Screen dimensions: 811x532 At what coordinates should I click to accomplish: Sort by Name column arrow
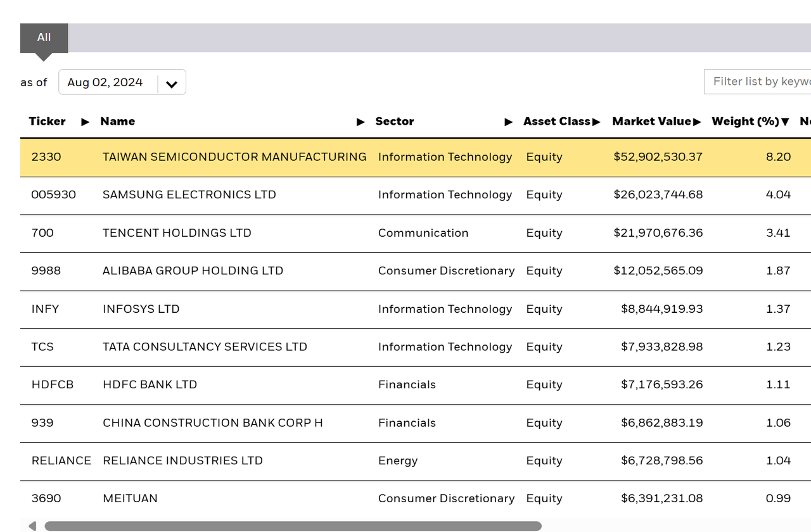point(361,122)
